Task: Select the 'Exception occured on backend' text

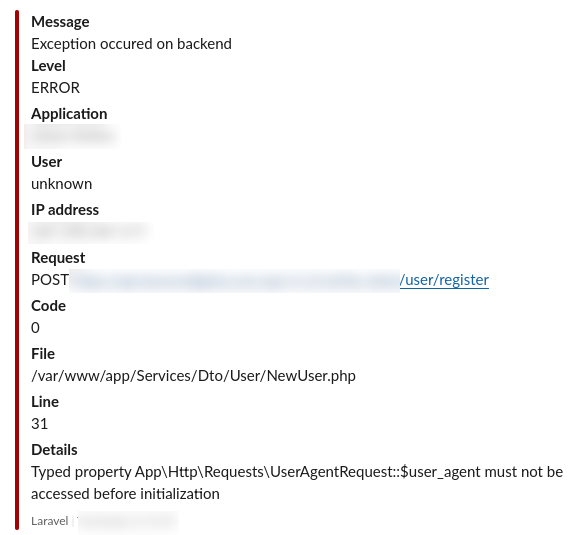Action: 131,44
